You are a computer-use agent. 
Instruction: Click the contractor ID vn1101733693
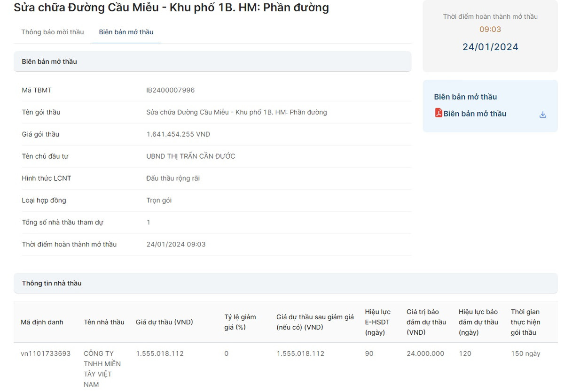pyautogui.click(x=46, y=354)
